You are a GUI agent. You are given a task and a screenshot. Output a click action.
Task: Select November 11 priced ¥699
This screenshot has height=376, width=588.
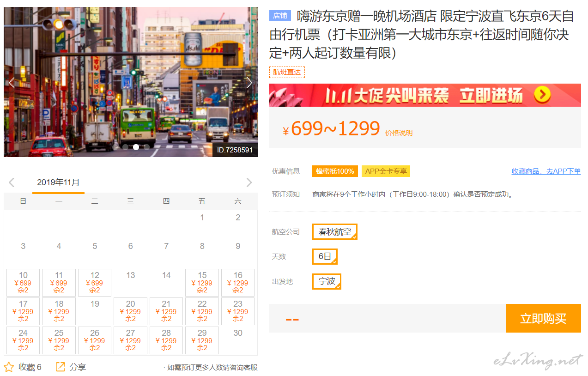point(59,283)
